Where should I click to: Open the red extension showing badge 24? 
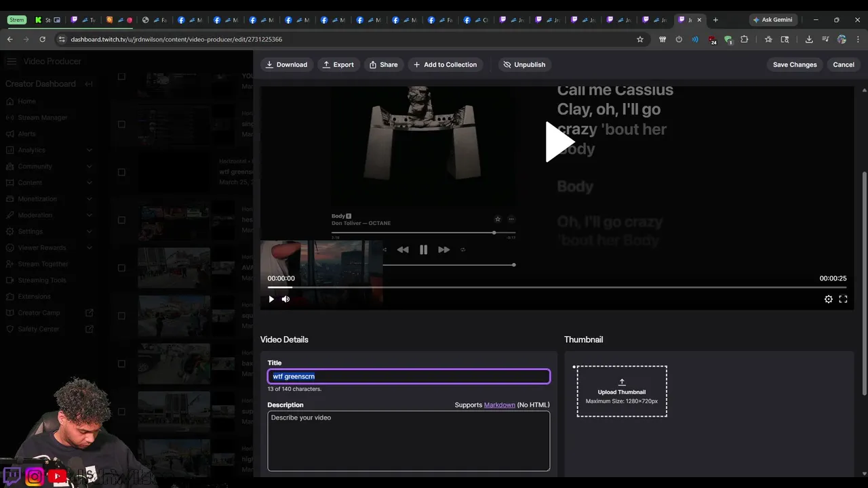711,40
